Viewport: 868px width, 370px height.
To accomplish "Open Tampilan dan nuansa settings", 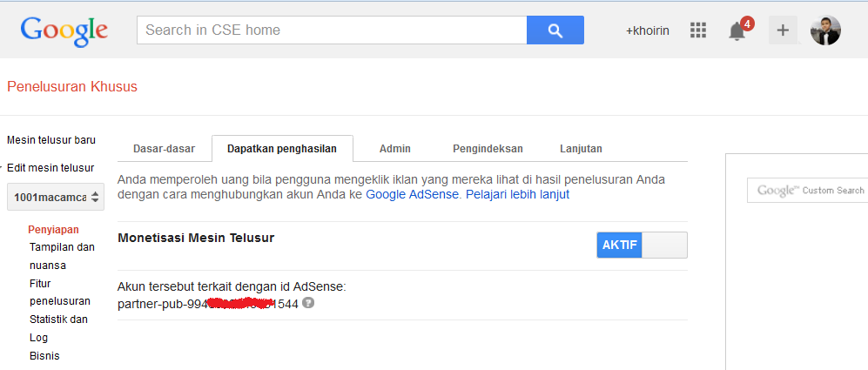I will pyautogui.click(x=62, y=256).
